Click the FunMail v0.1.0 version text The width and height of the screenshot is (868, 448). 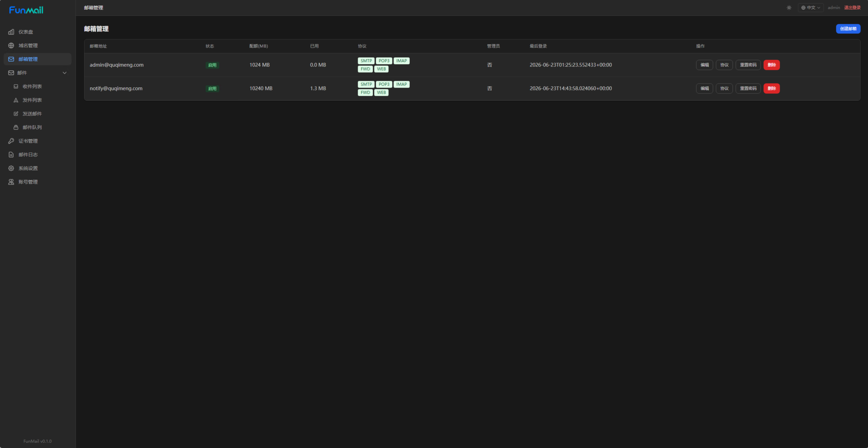38,441
